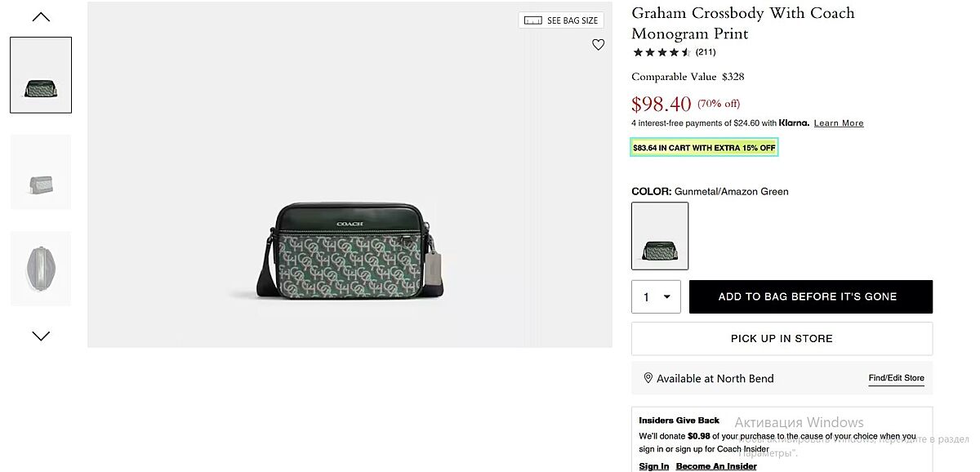980x472 pixels.
Task: Open the 211 reviews count
Action: click(x=706, y=52)
